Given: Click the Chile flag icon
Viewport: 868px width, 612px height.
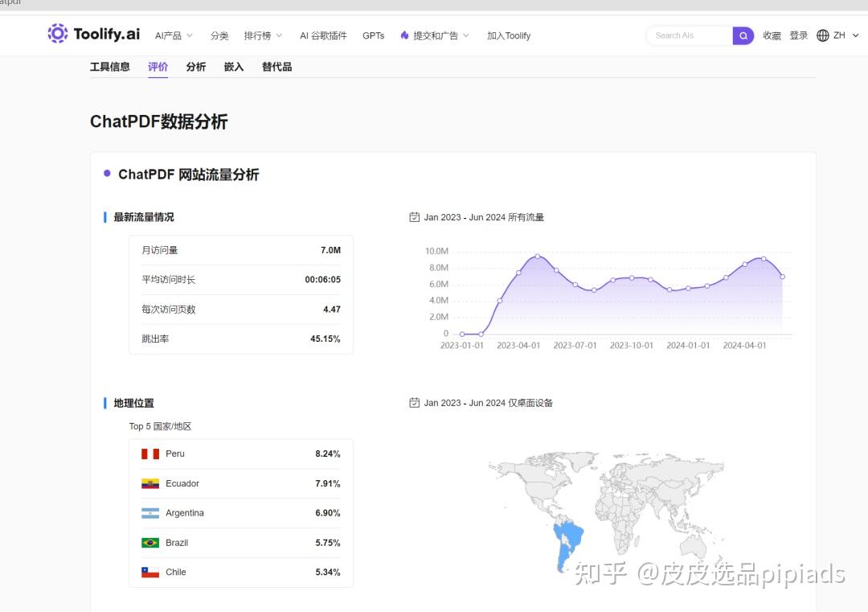Looking at the screenshot, I should tap(150, 572).
